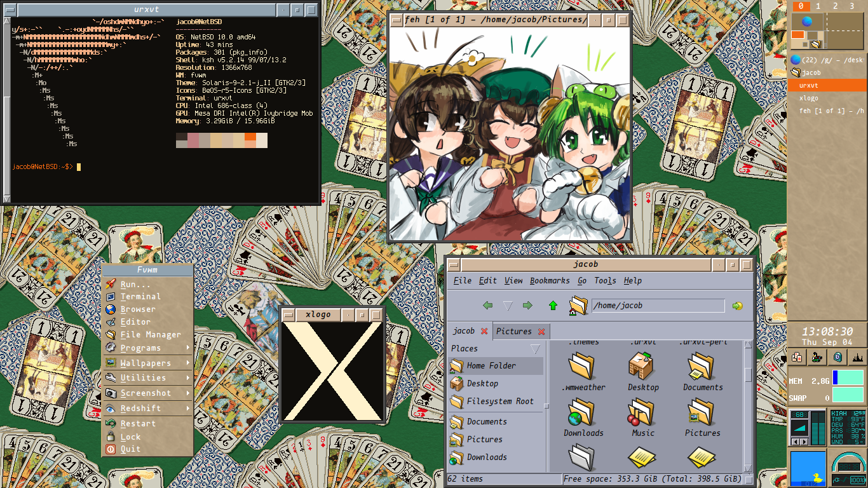
Task: Click the blue globe browser entry in window list
Action: 827,60
